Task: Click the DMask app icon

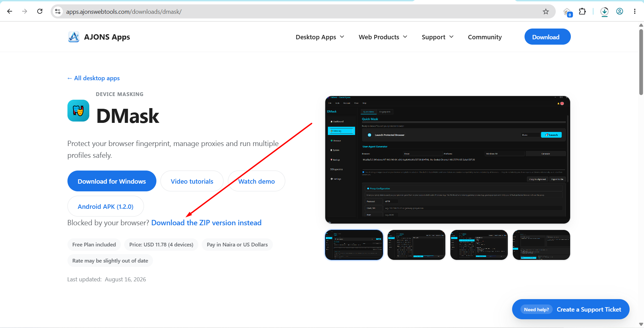Action: [x=78, y=110]
